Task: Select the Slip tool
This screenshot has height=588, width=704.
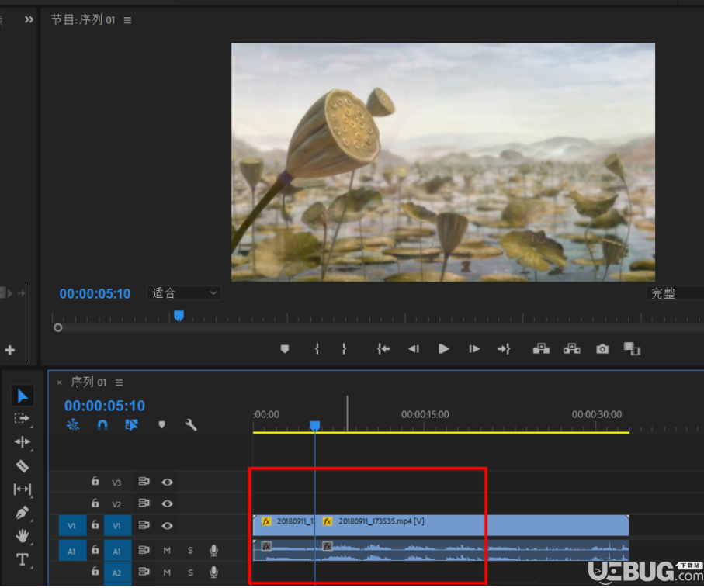Action: pos(22,489)
